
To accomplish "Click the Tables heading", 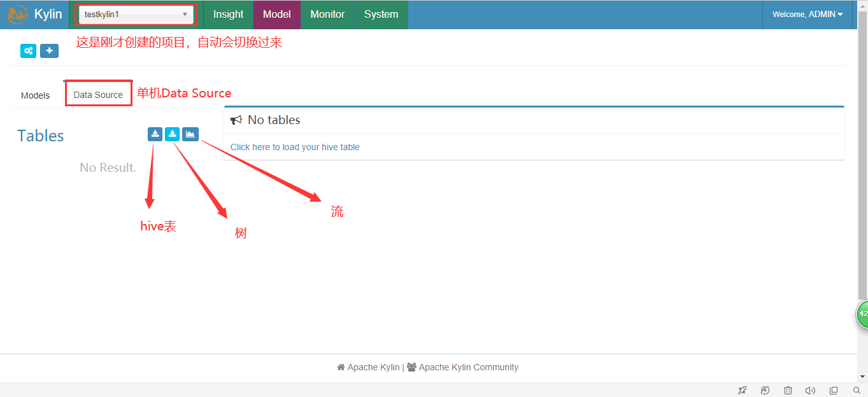I will [41, 136].
